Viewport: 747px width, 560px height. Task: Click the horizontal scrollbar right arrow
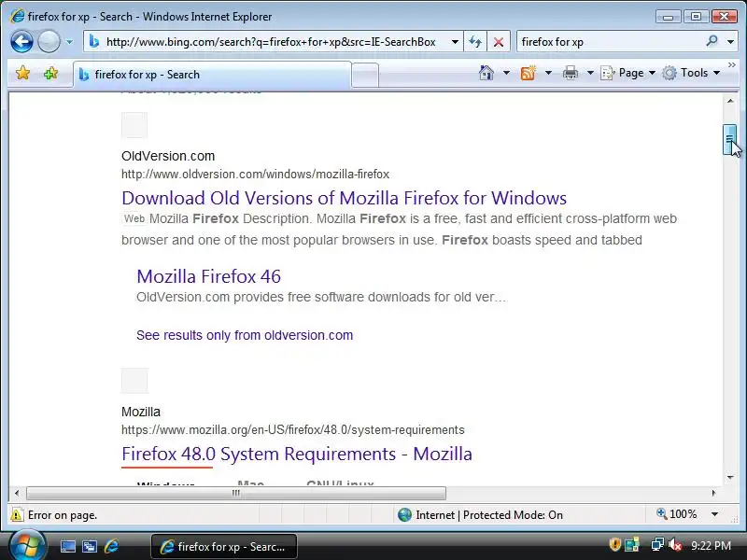click(x=713, y=494)
